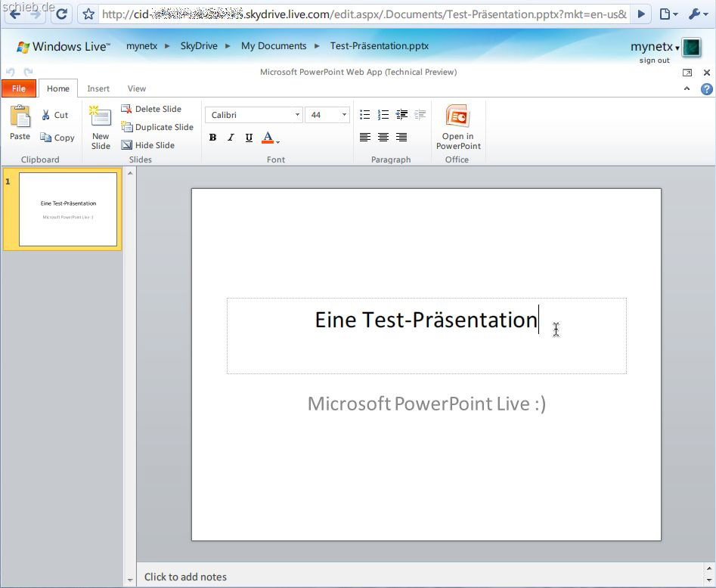Viewport: 716px width, 588px height.
Task: Add a New Slide
Action: (101, 127)
